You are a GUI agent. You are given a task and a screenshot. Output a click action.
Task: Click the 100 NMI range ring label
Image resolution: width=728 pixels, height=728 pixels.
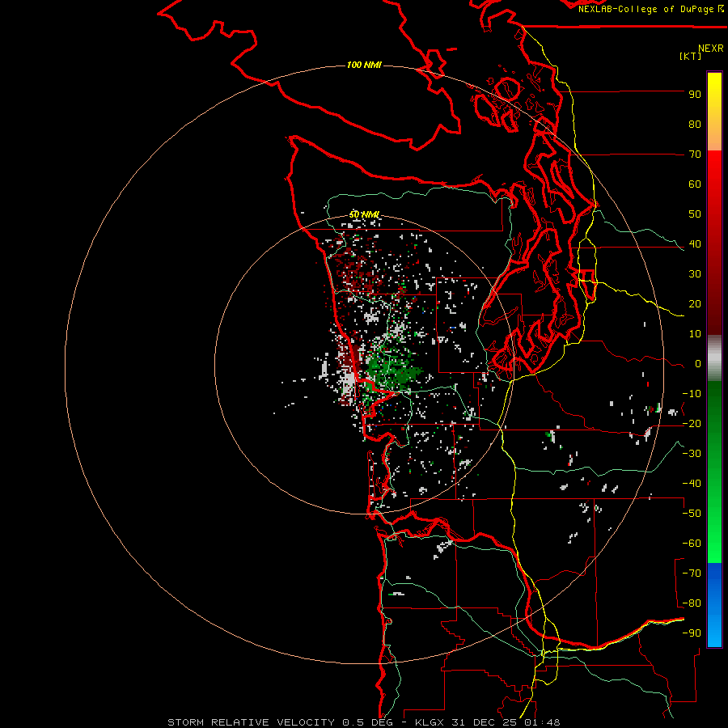[364, 65]
